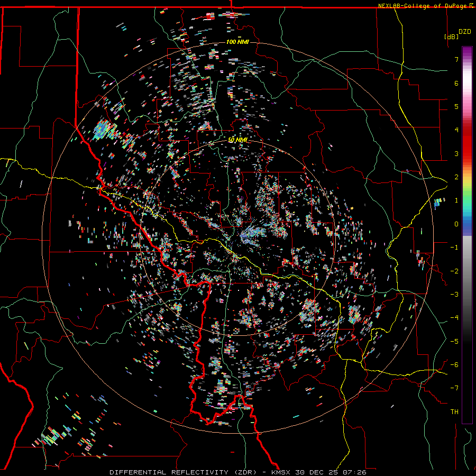Select the -5 value on color scale

(454, 342)
